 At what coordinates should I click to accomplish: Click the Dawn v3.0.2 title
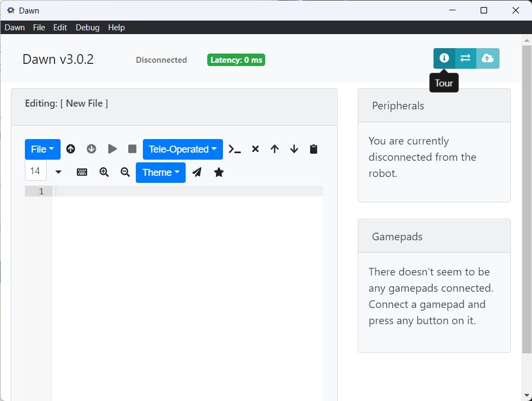click(58, 60)
